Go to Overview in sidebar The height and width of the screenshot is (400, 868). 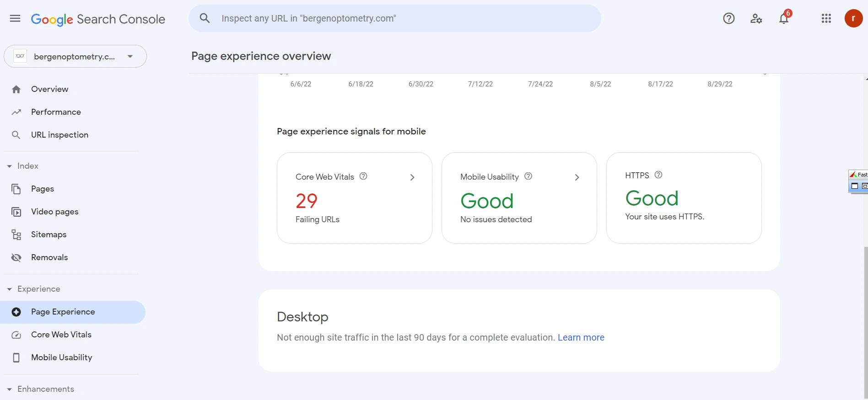pos(50,89)
